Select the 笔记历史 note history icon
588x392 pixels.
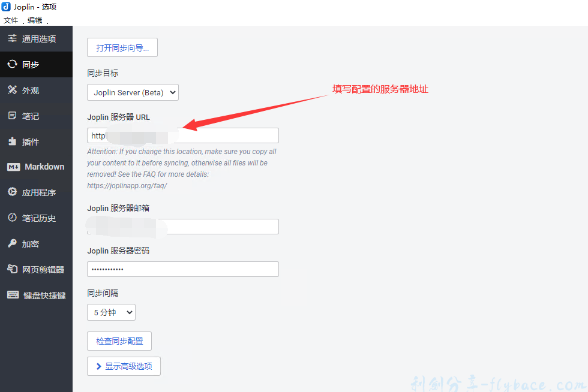tap(36, 218)
